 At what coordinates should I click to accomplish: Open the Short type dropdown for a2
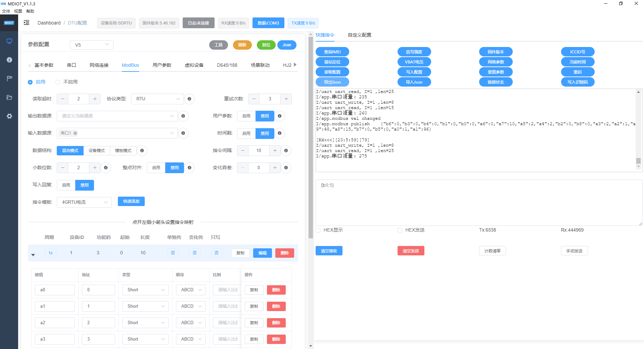[x=145, y=323]
